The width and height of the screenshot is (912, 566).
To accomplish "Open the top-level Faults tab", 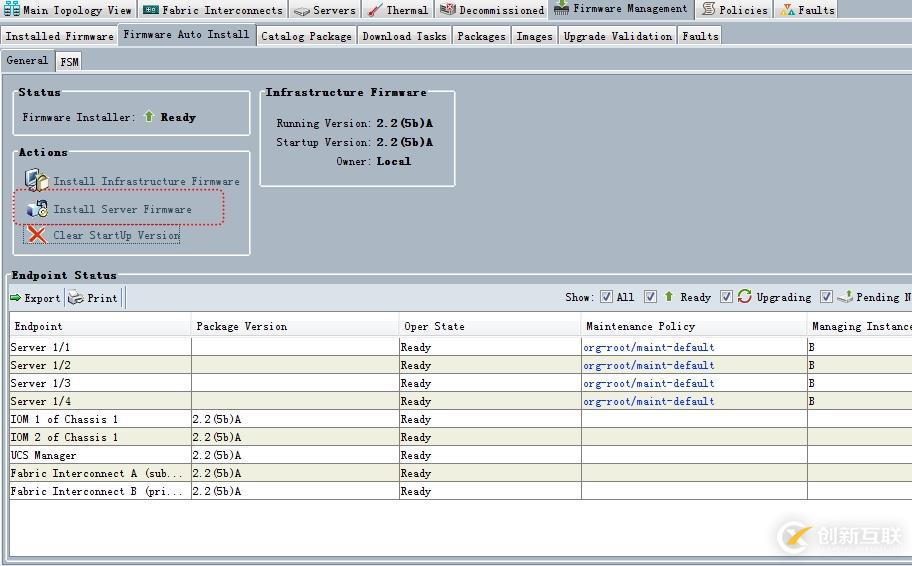I will pos(807,9).
